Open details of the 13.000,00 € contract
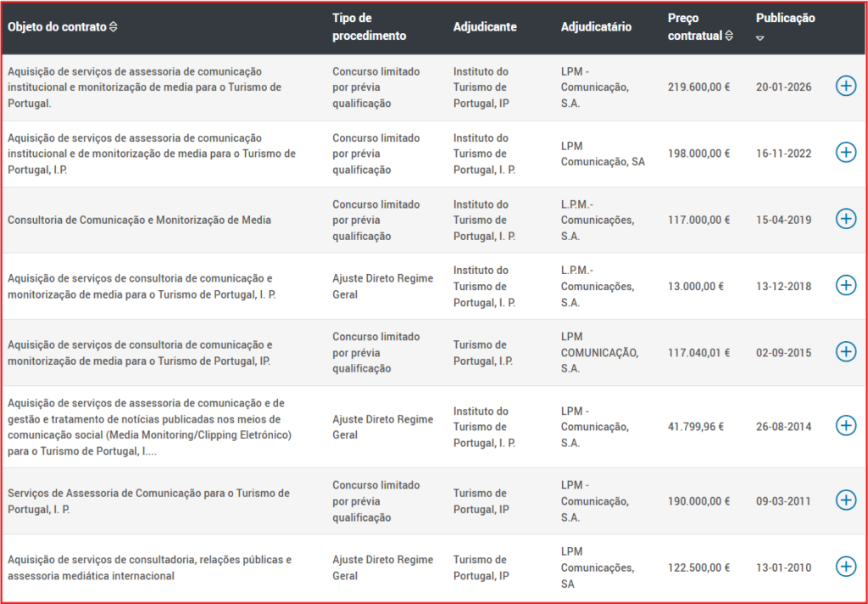 pos(845,285)
